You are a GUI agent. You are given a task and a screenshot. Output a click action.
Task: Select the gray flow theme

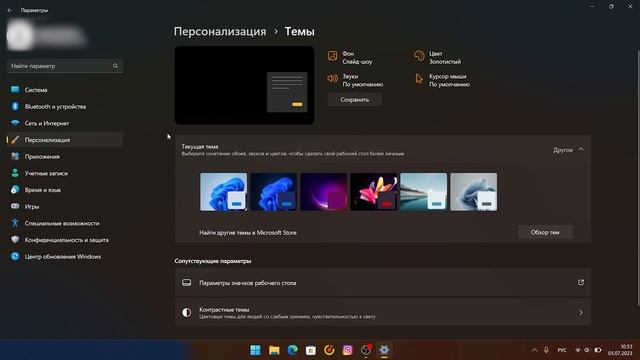(x=473, y=192)
